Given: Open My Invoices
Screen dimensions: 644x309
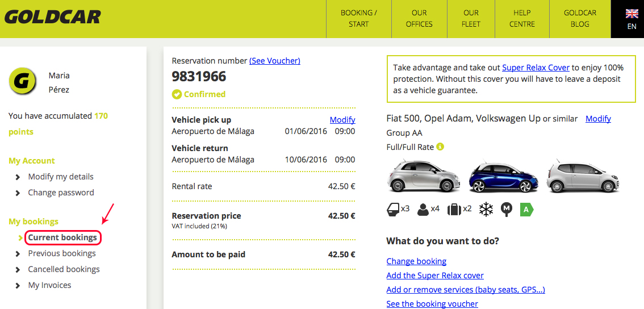Looking at the screenshot, I should [x=49, y=285].
